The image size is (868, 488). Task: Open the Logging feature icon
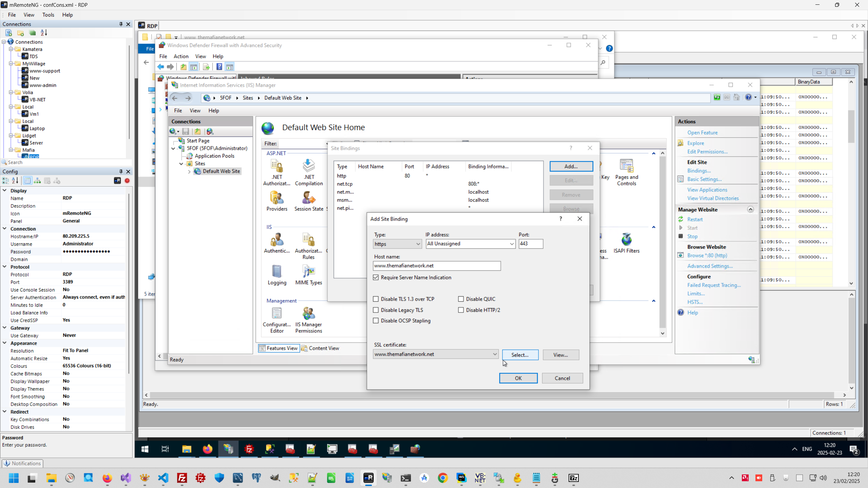(277, 272)
